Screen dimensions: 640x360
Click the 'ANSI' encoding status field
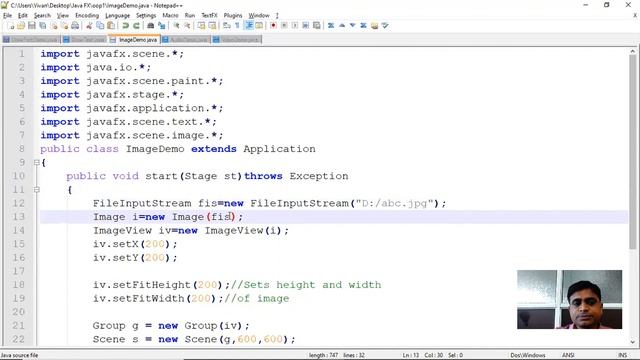pos(568,355)
